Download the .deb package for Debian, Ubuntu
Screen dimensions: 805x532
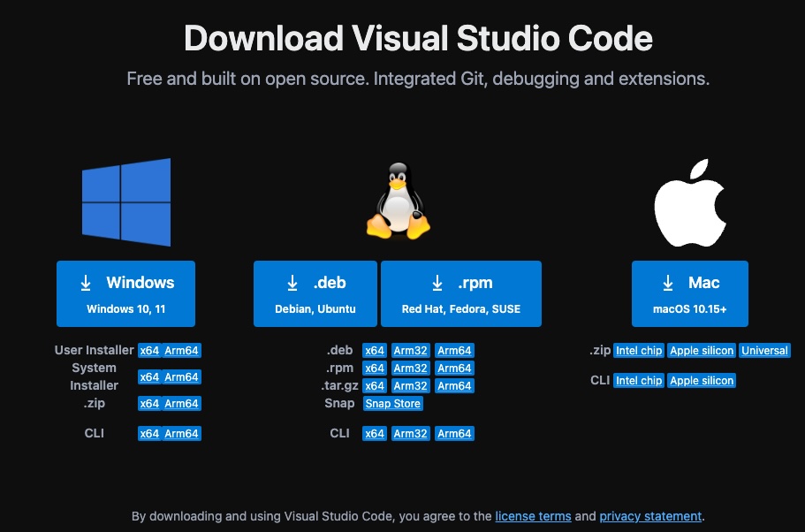(315, 293)
